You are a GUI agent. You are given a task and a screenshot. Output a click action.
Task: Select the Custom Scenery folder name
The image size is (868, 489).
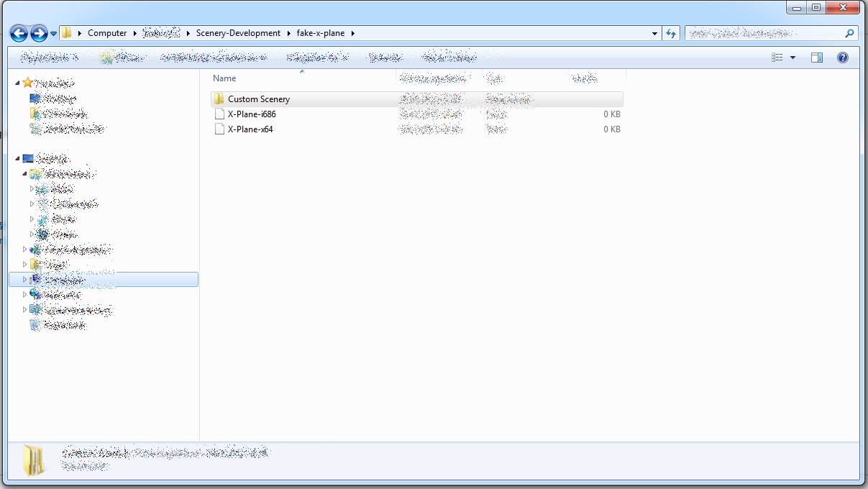click(259, 99)
